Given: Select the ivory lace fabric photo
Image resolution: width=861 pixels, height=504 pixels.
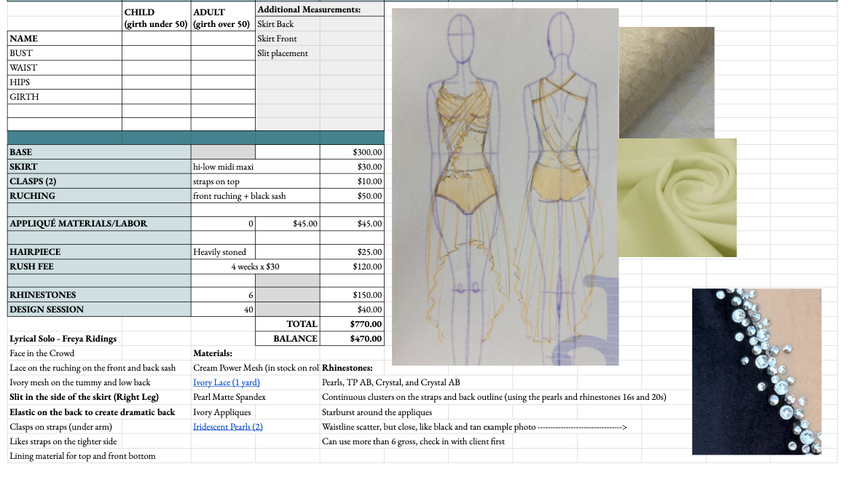Looking at the screenshot, I should tap(667, 82).
